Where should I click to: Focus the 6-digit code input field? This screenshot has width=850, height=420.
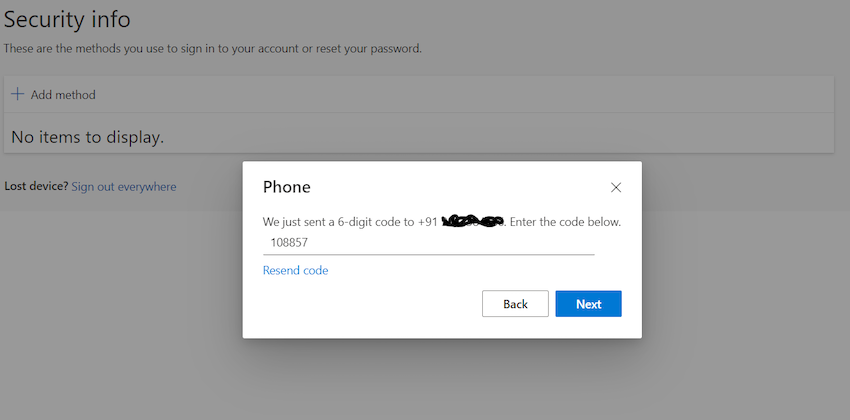pos(430,242)
